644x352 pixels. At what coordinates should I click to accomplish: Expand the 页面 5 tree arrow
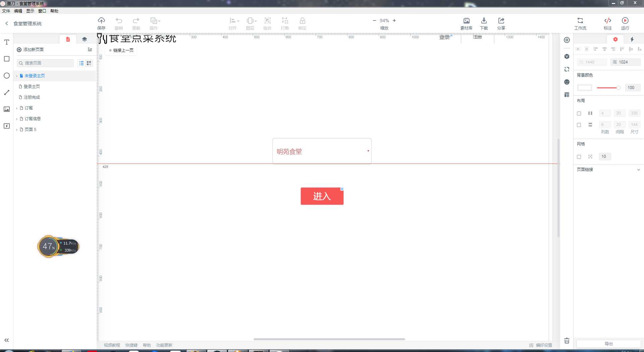17,130
